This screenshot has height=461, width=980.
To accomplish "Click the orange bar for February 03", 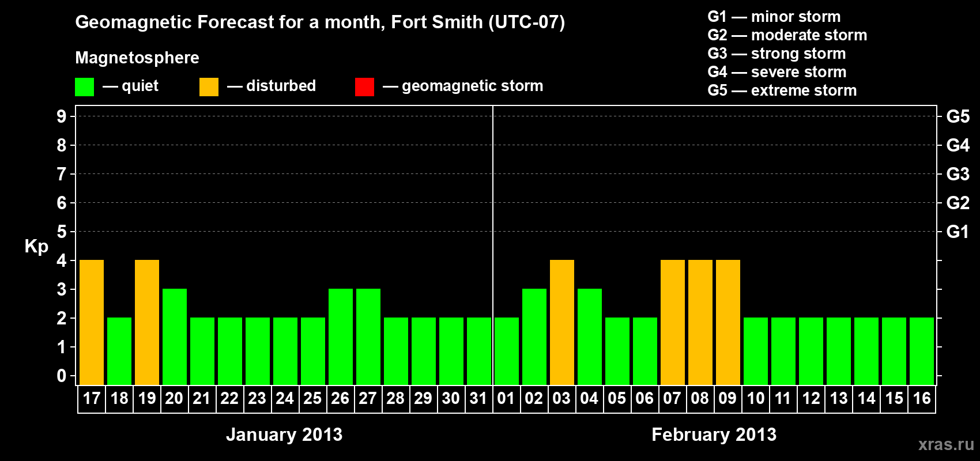I will 562,322.
